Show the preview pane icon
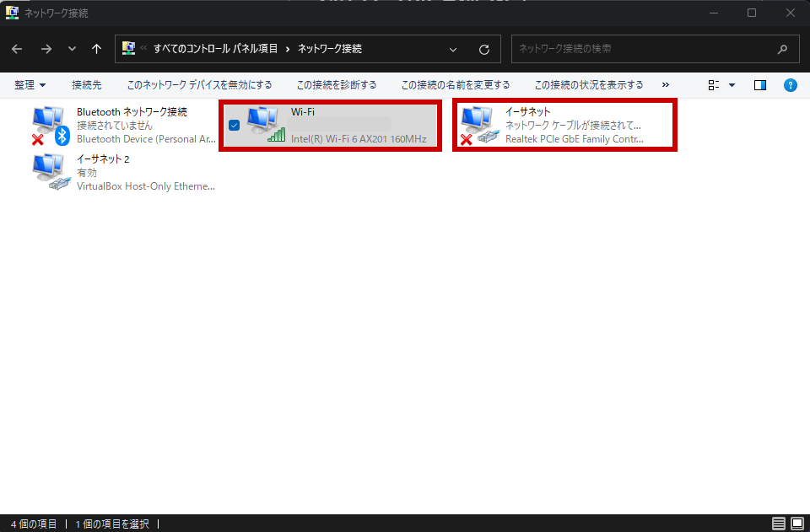The width and height of the screenshot is (810, 532). point(760,85)
